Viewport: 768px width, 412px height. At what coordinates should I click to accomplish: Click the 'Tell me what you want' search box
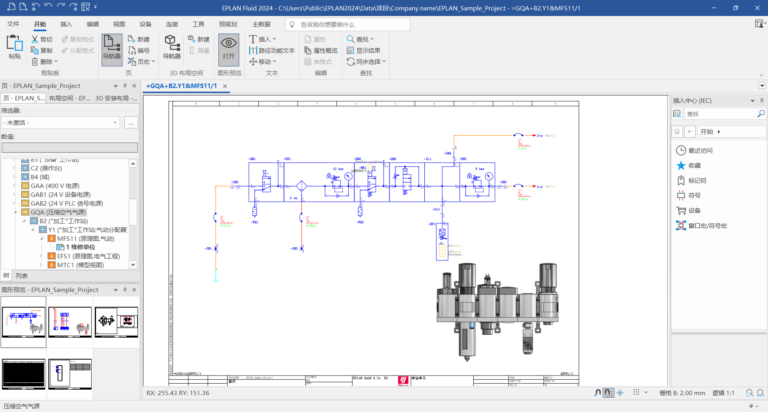click(348, 24)
